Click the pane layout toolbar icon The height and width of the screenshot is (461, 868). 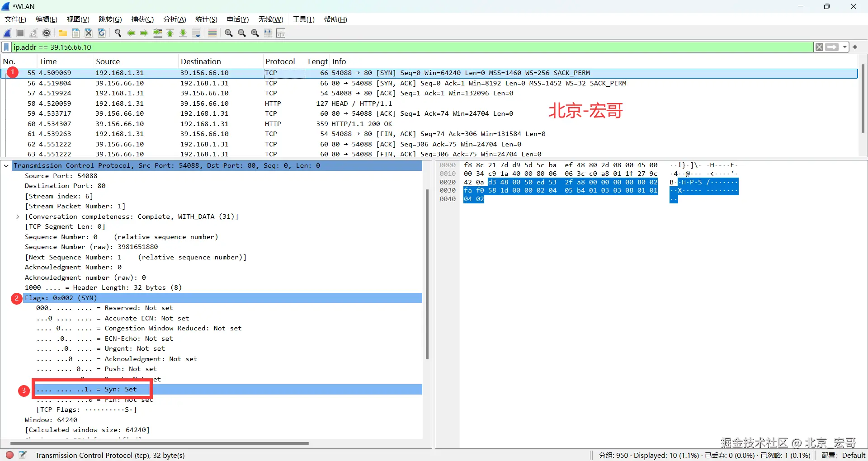(281, 33)
